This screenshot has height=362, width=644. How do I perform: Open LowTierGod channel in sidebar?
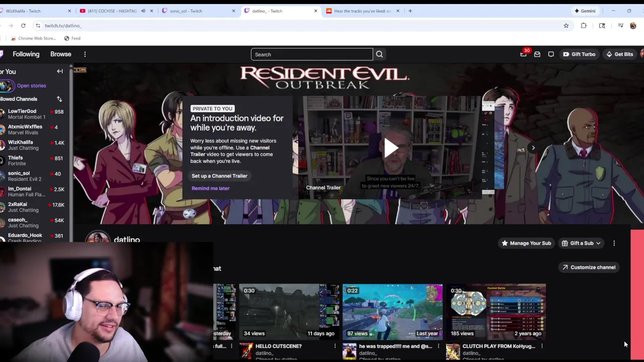coord(33,114)
